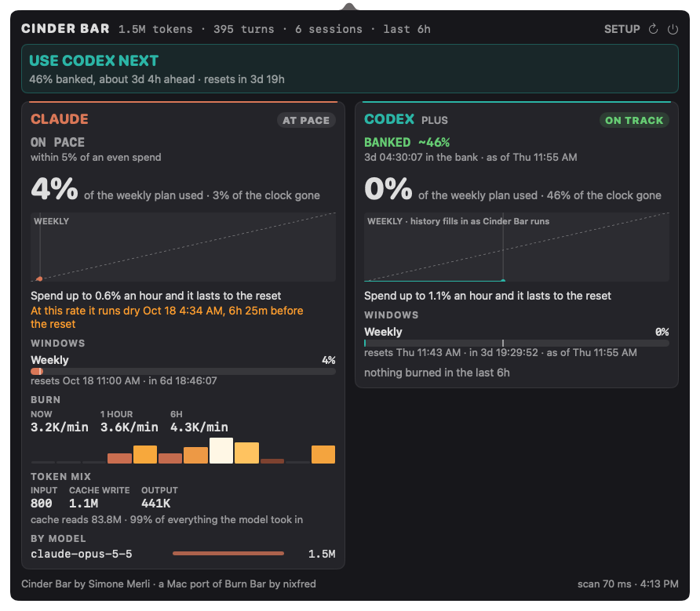This screenshot has width=700, height=611.
Task: Click the USE CODEX NEXT banner
Action: click(350, 69)
